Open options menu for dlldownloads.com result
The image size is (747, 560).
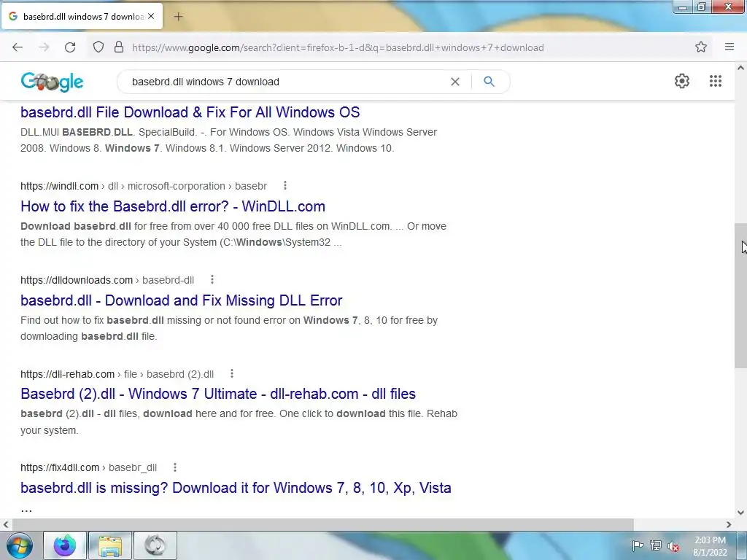coord(212,279)
